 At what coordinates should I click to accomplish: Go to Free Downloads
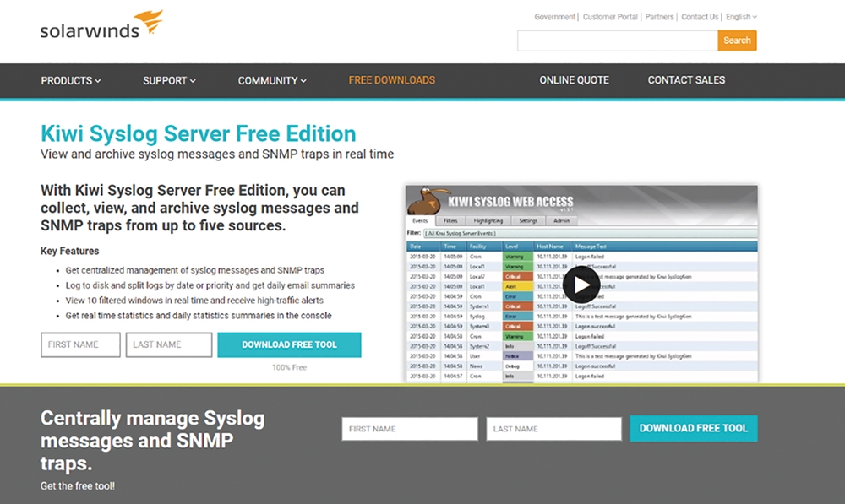[392, 80]
